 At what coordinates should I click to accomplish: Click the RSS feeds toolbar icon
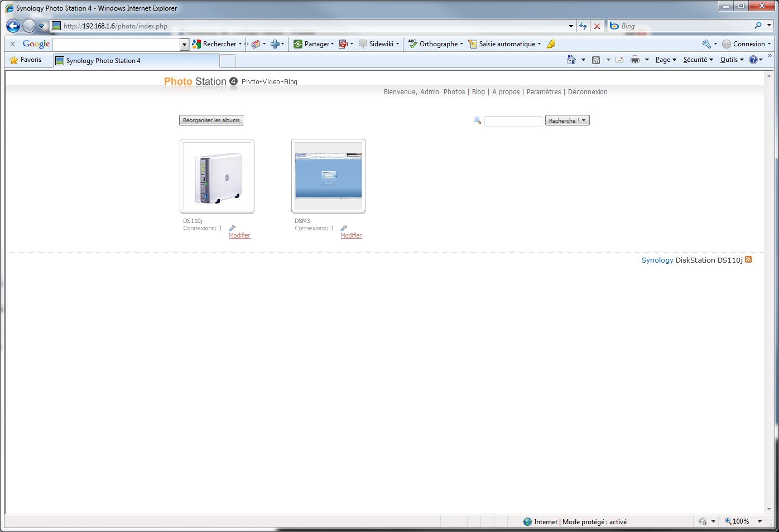(x=596, y=60)
